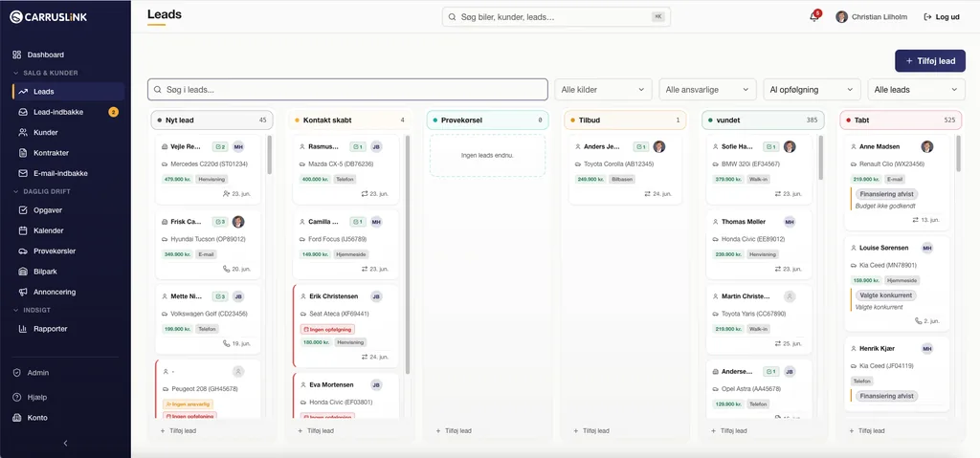The width and height of the screenshot is (980, 458).
Task: Click the Dashboard grid icon in sidebar
Action: tap(17, 55)
